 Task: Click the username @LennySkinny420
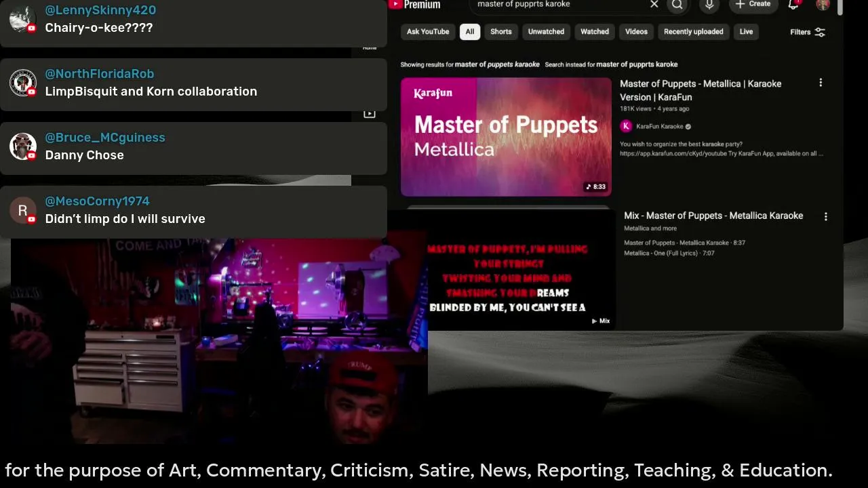click(100, 10)
